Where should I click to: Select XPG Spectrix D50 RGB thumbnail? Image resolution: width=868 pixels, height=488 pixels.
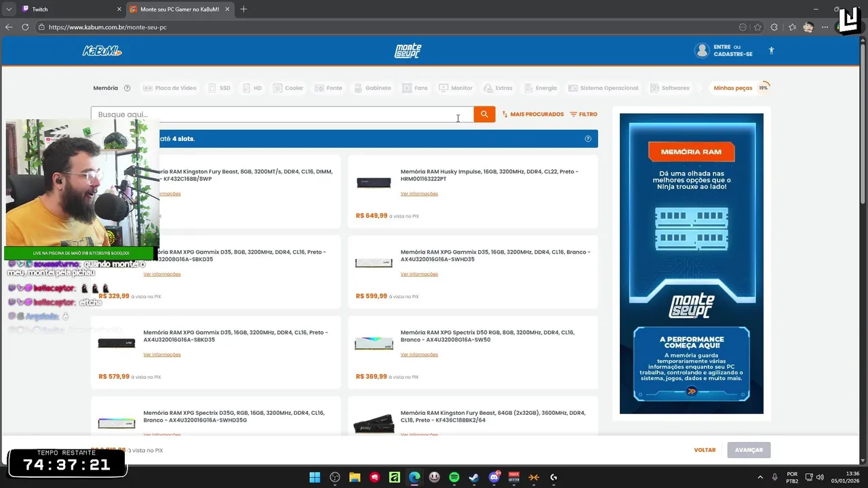pos(374,344)
